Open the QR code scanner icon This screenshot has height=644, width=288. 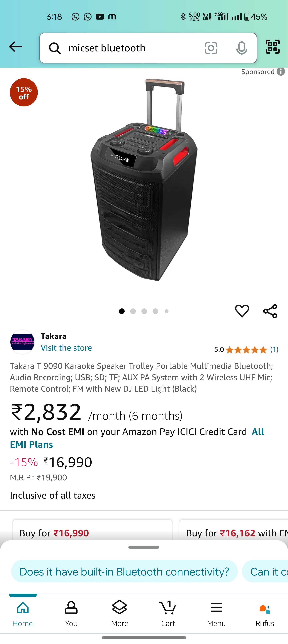coord(272,47)
